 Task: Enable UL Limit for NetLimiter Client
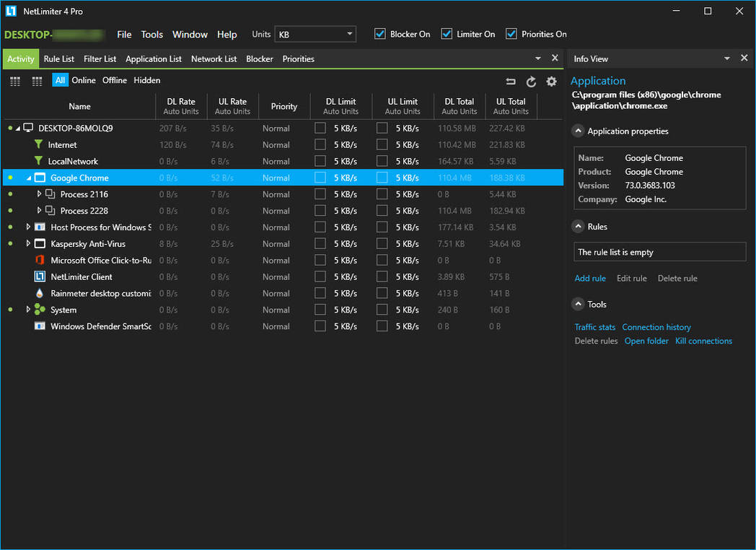[382, 276]
